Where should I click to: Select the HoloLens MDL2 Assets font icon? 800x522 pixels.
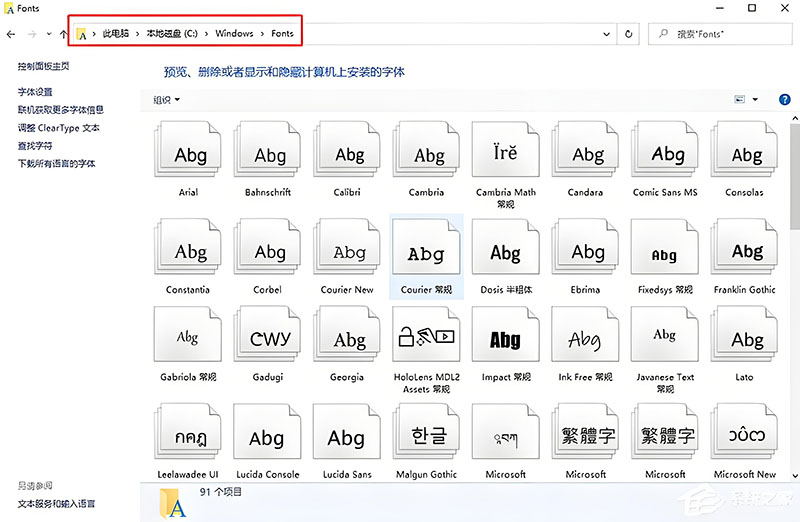(x=427, y=334)
